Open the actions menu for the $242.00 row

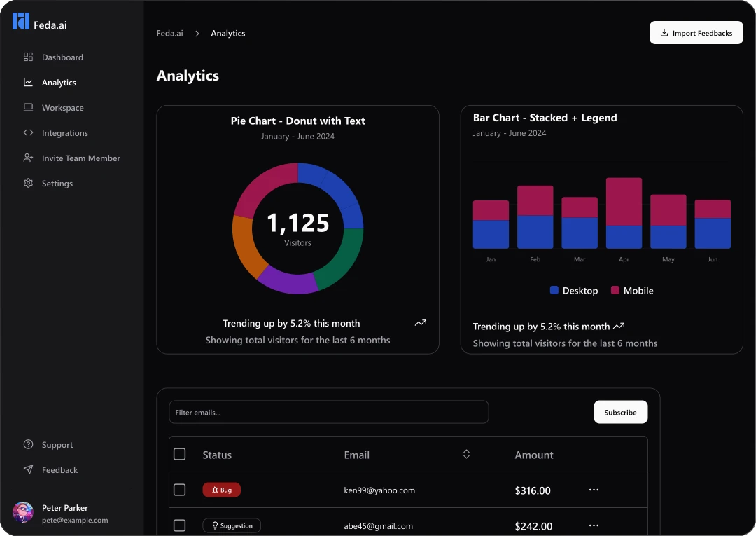tap(594, 525)
